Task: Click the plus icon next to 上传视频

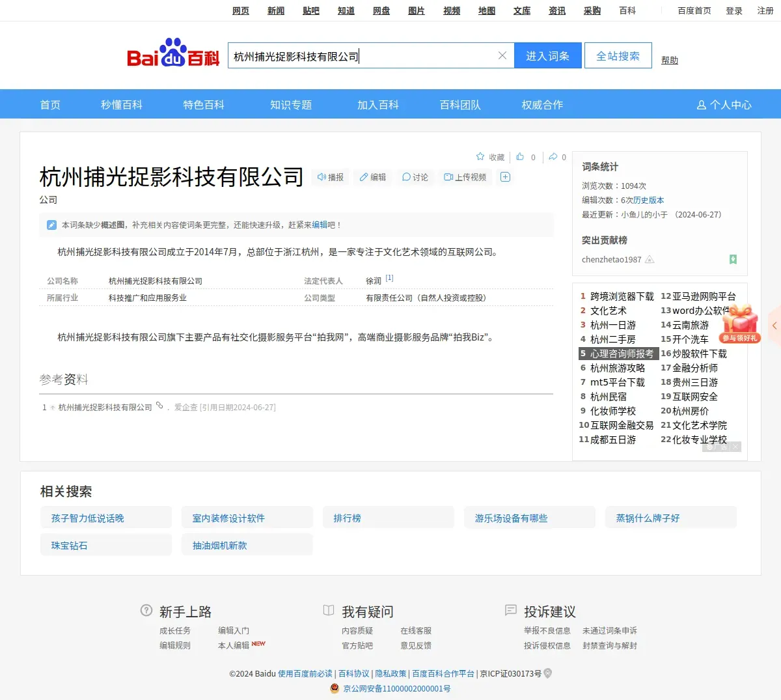Action: pos(505,177)
